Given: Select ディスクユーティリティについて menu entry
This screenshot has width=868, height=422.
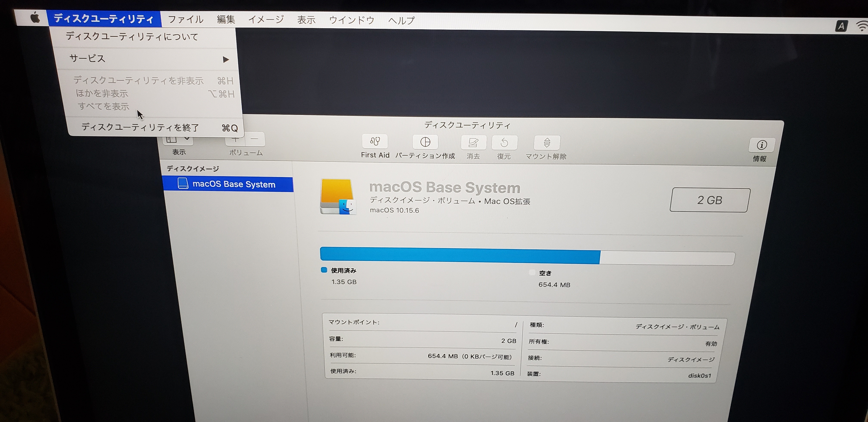Looking at the screenshot, I should [132, 36].
